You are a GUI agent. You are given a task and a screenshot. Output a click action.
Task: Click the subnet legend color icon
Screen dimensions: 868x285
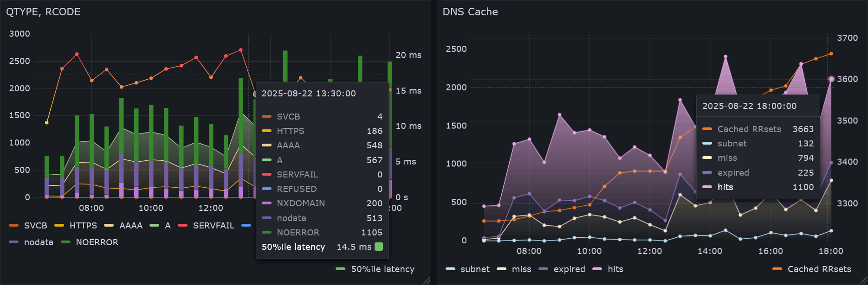coord(450,269)
